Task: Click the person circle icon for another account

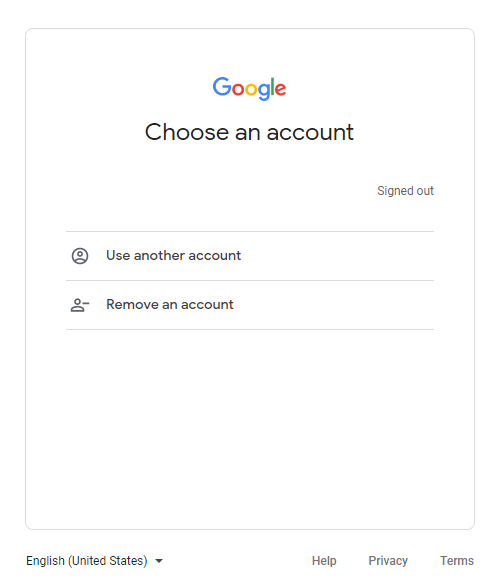Action: (80, 256)
